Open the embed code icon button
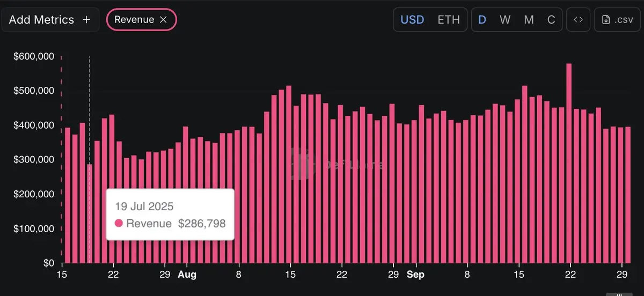Viewport: 644px width, 296px height. pos(578,20)
